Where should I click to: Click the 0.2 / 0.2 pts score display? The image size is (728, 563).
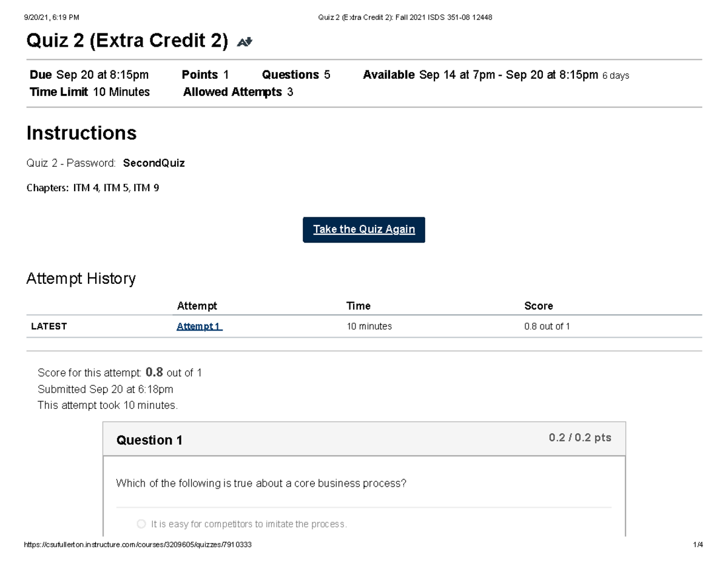click(579, 437)
